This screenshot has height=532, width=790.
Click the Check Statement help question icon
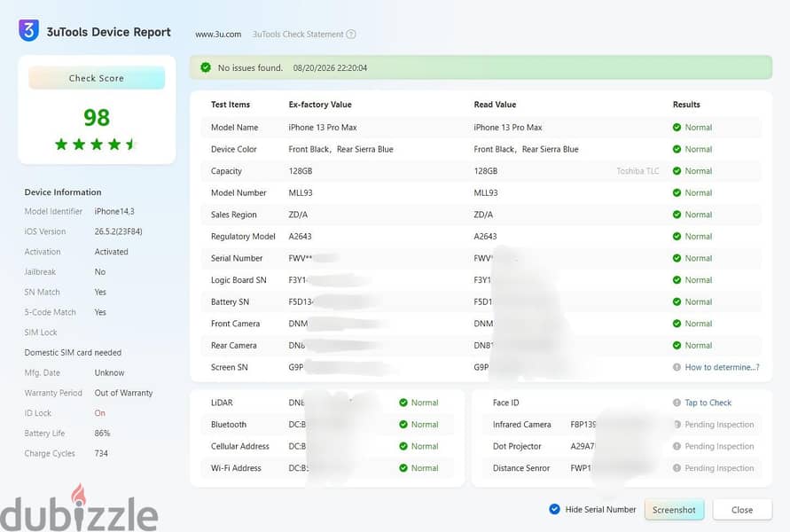tap(351, 35)
